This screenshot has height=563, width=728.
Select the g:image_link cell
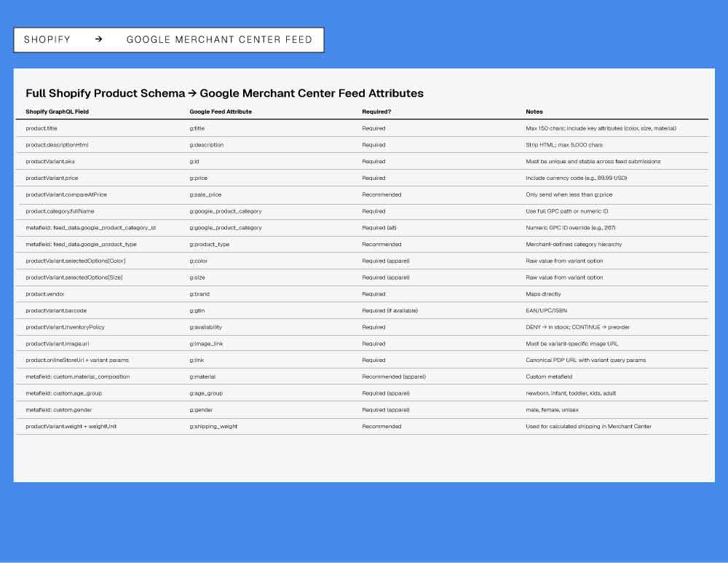pos(206,344)
